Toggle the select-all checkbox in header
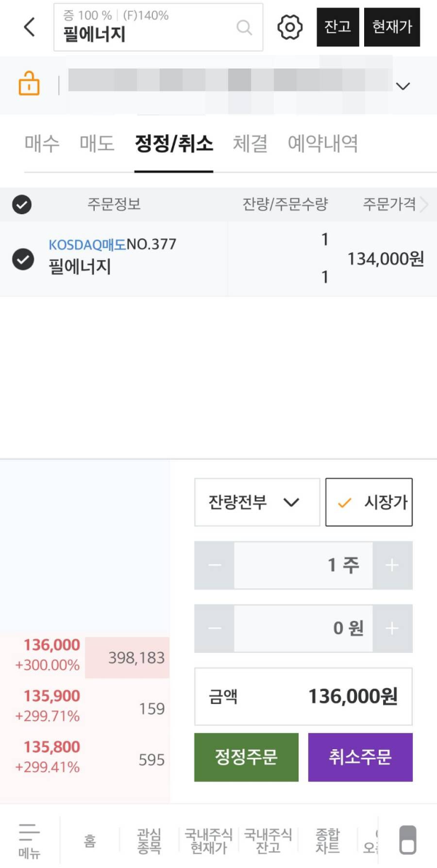This screenshot has height=868, width=437. (21, 206)
